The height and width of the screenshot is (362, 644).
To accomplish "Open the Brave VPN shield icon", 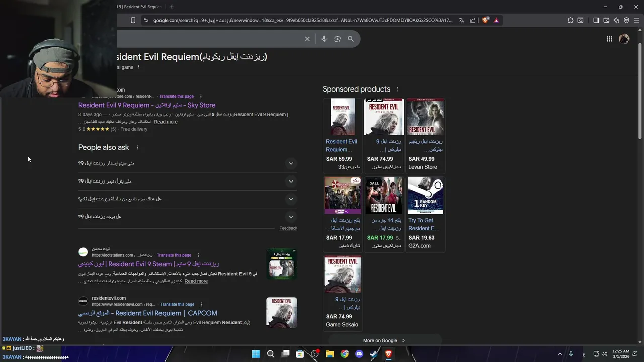I will [626, 20].
